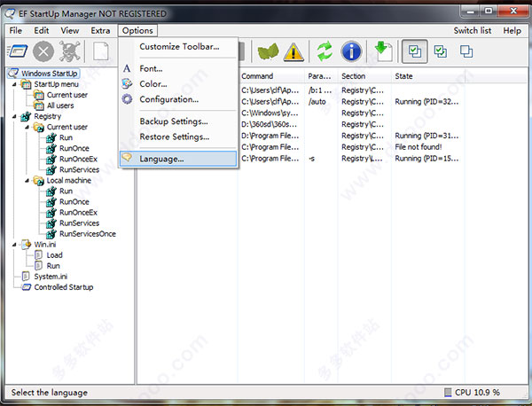Viewport: 532px width, 406px height.
Task: Click the Configuration gear icon
Action: 127,99
